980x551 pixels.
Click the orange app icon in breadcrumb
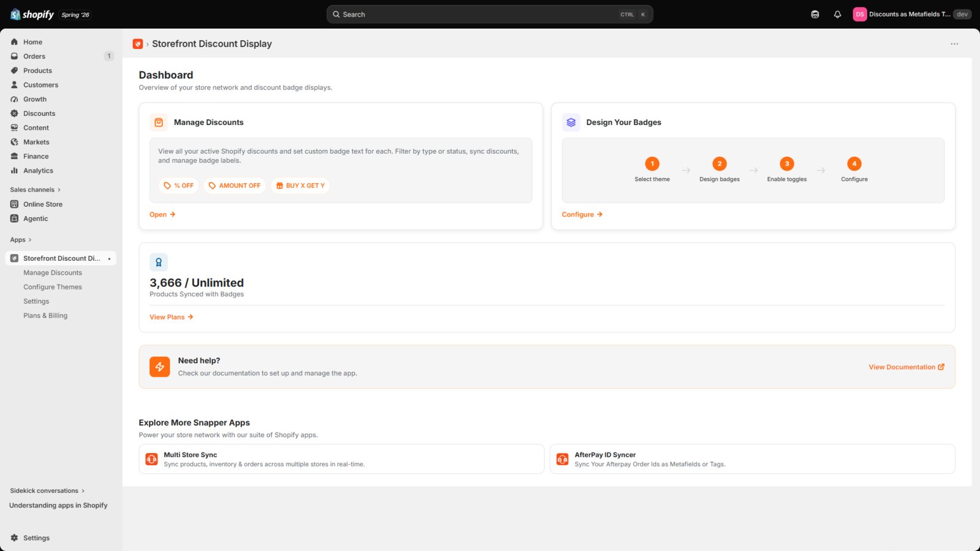tap(138, 44)
